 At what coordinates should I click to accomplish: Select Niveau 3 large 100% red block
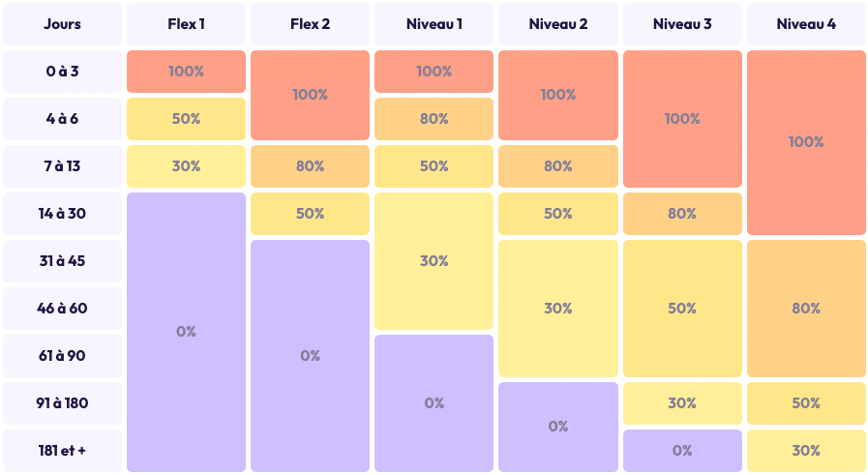(682, 119)
